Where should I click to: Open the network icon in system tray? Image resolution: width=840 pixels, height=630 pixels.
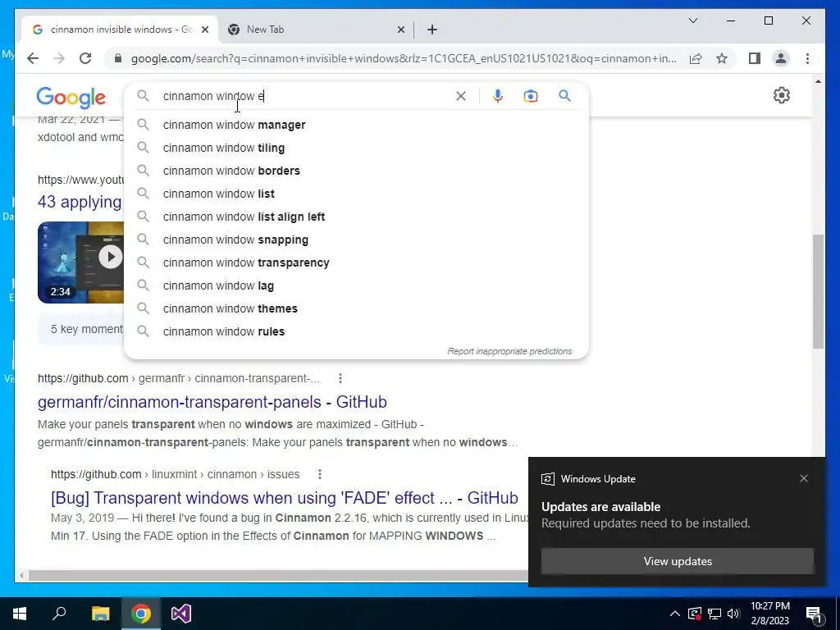[714, 614]
